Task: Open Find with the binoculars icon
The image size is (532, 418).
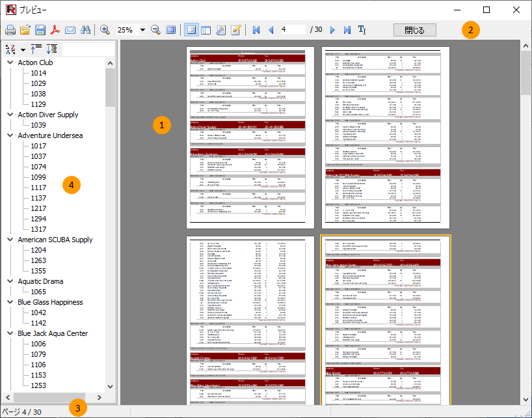Action: pos(85,30)
